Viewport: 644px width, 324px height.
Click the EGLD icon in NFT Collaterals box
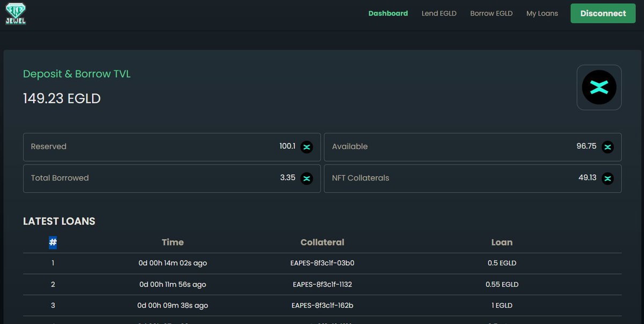607,178
